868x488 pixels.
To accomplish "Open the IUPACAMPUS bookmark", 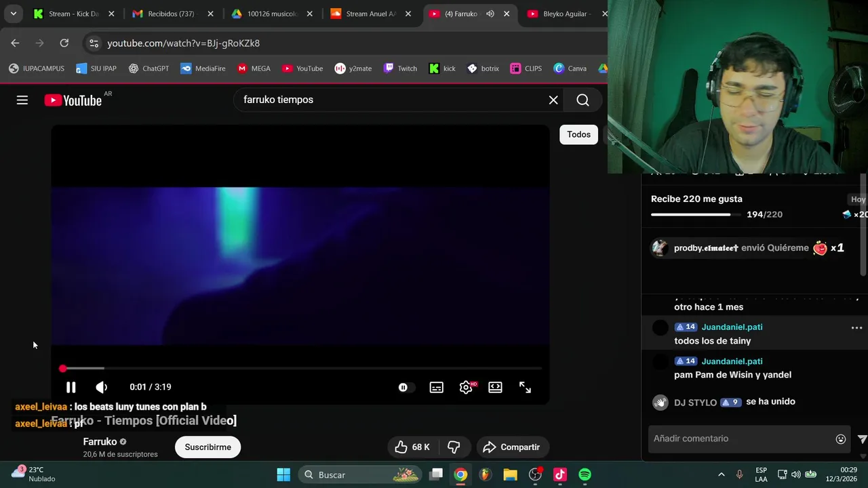I will [37, 68].
